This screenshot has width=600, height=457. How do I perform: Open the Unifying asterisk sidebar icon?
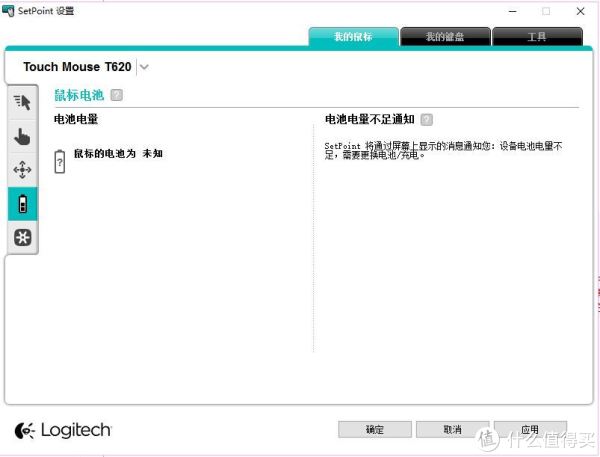tap(23, 237)
